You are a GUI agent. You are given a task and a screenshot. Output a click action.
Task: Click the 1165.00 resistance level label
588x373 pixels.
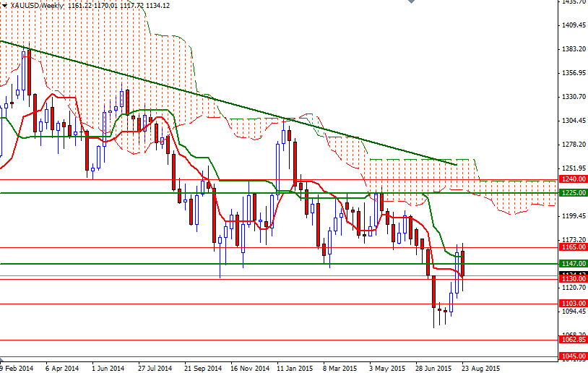coord(573,247)
